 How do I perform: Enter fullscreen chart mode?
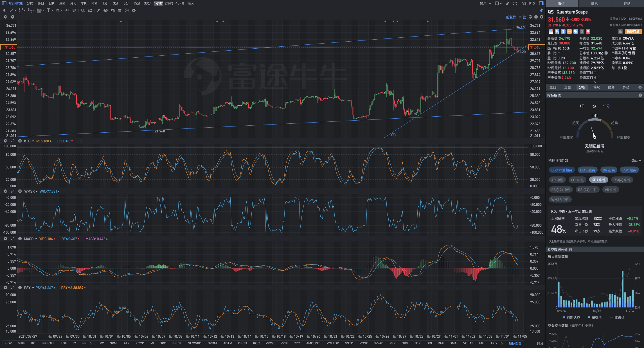pyautogui.click(x=515, y=3)
